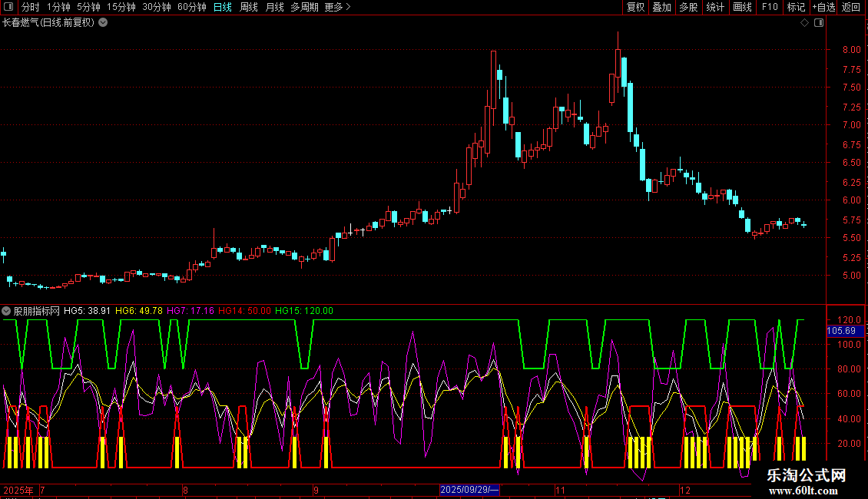
Task: Click the HG14: 50.00 value
Action: coord(245,311)
